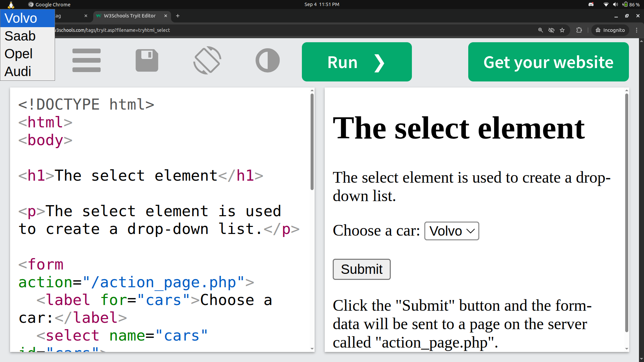Screen dimensions: 644x362
Task: Click the zoom magnifier icon in address bar
Action: coord(540,30)
